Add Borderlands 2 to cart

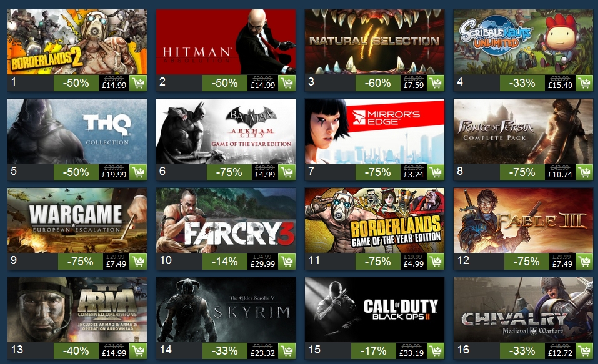[138, 82]
